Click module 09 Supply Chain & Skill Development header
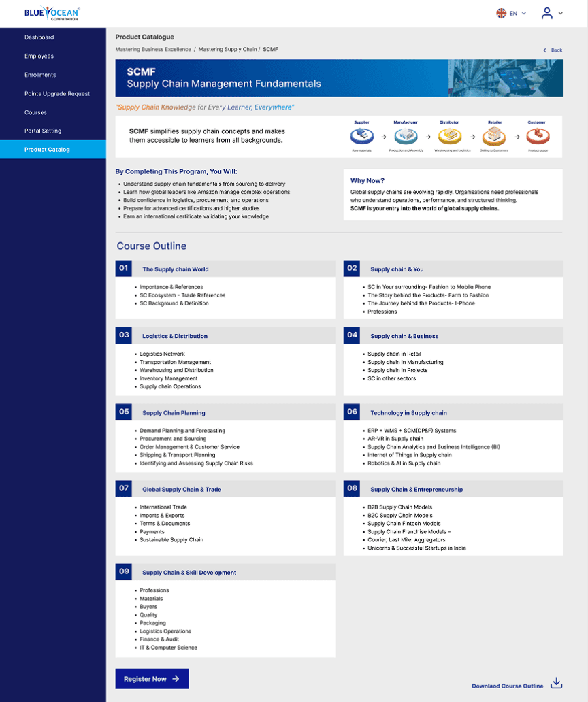 click(x=225, y=572)
